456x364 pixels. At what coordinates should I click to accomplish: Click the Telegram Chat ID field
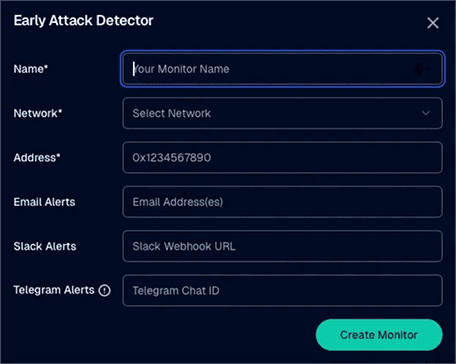point(282,290)
